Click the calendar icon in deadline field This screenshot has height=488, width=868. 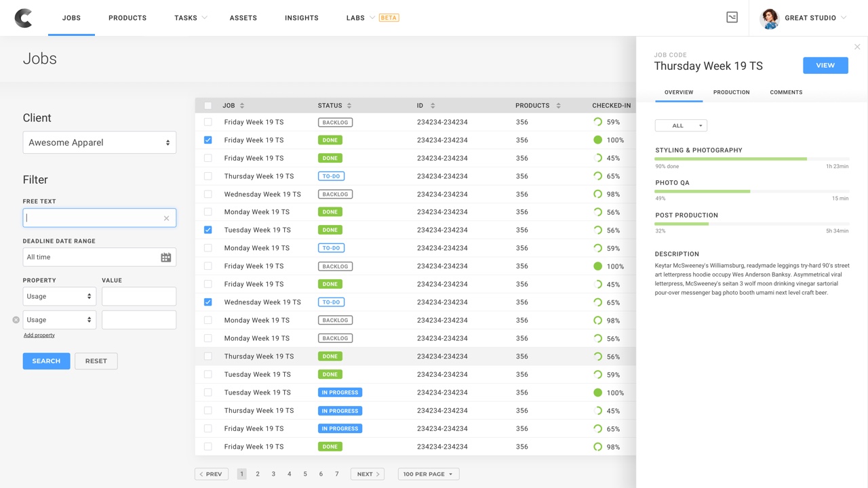[165, 258]
